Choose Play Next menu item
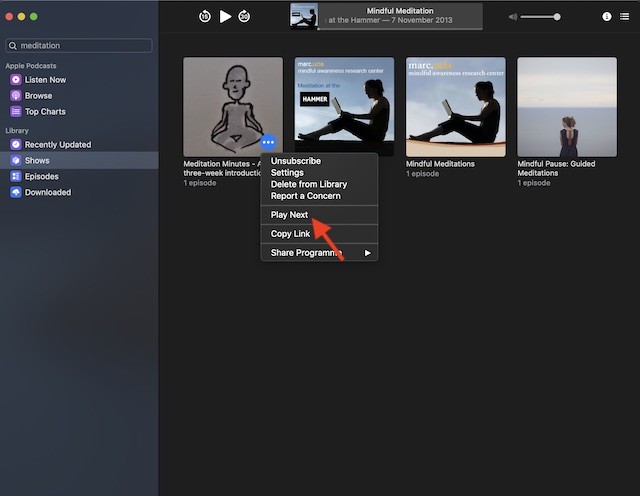640x496 pixels. click(x=319, y=215)
